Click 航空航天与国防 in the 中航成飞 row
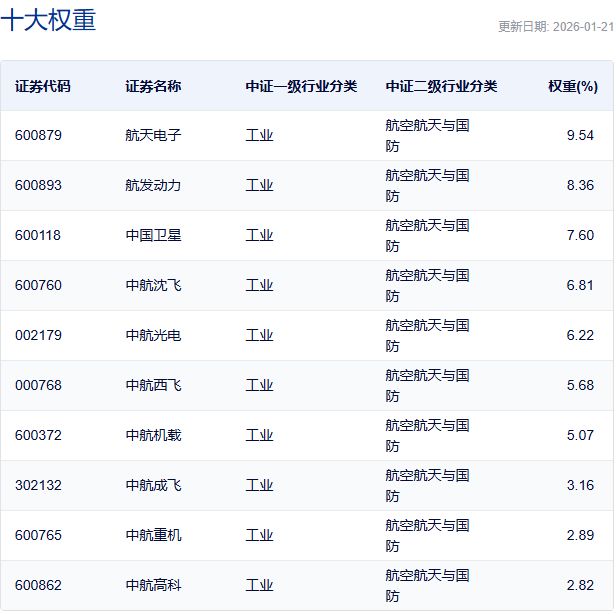616x614 pixels. 427,485
